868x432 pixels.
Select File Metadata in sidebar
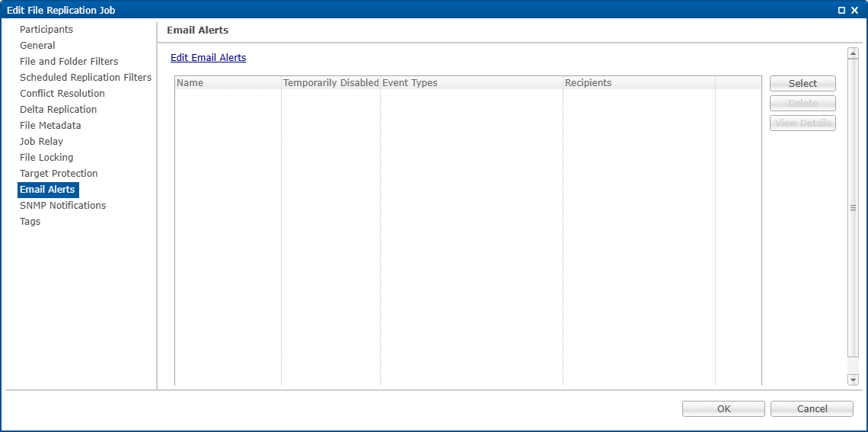coord(50,126)
